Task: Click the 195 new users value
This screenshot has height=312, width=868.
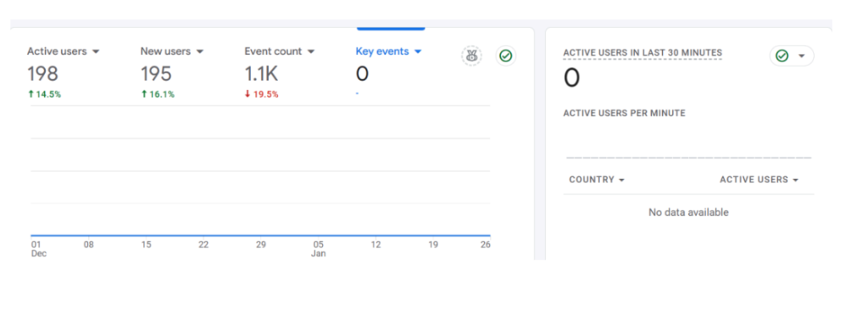Action: [x=156, y=74]
